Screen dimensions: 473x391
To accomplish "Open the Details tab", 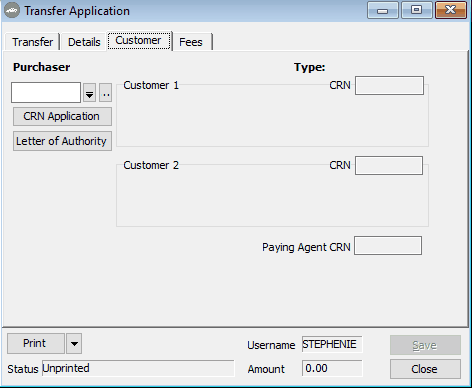I will [x=84, y=42].
